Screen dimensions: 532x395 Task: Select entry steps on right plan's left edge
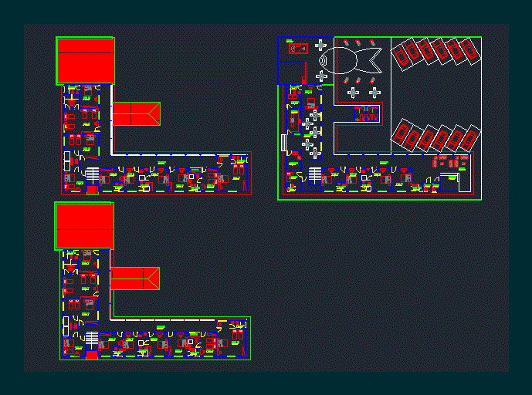(x=283, y=143)
